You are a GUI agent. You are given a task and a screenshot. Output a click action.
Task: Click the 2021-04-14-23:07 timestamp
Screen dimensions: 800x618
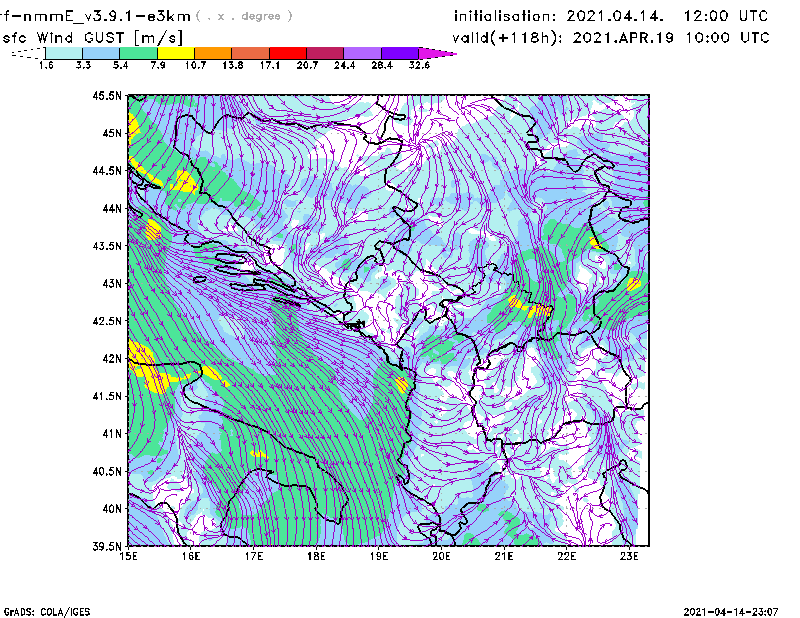tap(731, 612)
